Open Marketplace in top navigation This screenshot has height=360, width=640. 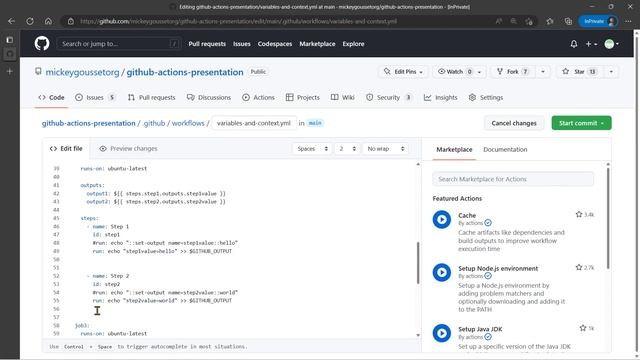click(317, 44)
